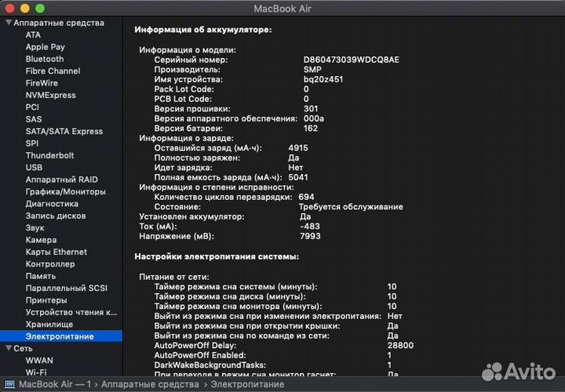Click Версия батареи value 162
This screenshot has height=392, width=565.
pos(310,129)
